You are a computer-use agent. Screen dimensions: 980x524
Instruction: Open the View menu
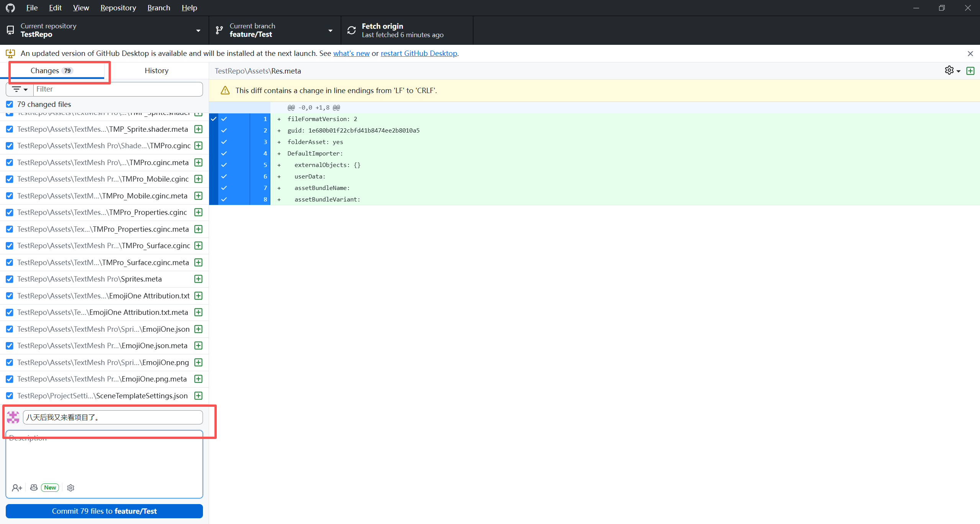click(x=81, y=8)
